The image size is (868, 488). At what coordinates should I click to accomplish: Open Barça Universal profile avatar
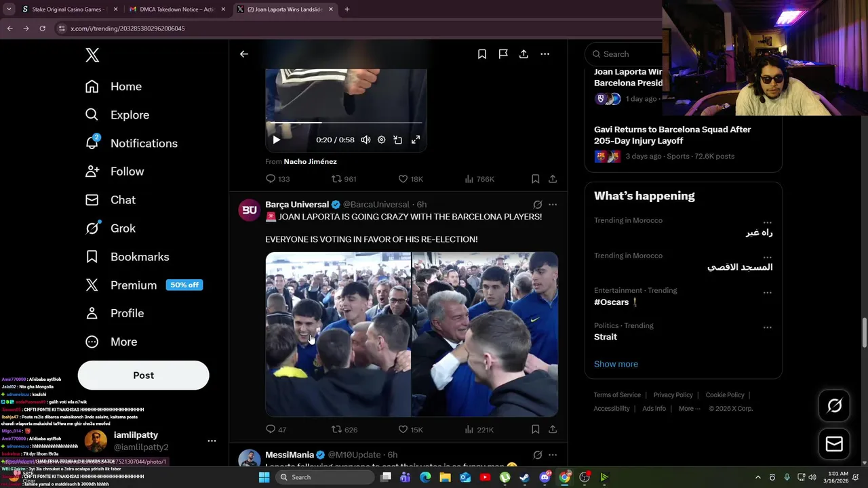tap(250, 210)
